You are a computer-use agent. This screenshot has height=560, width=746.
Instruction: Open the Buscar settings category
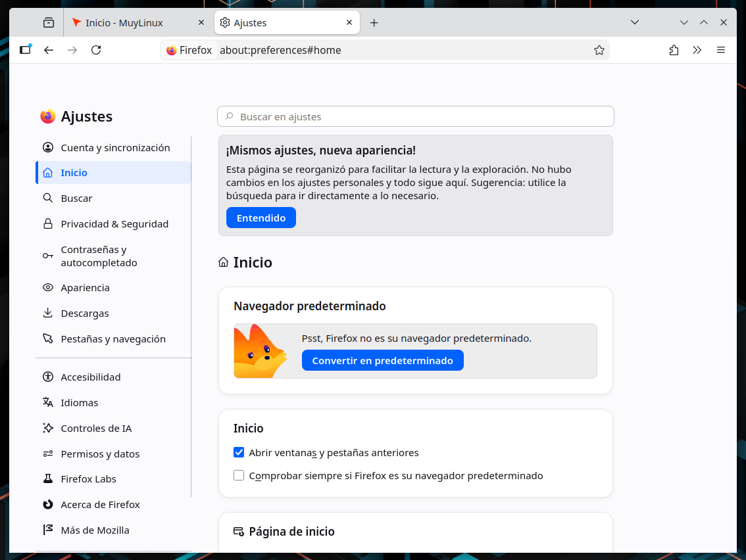pos(113,198)
